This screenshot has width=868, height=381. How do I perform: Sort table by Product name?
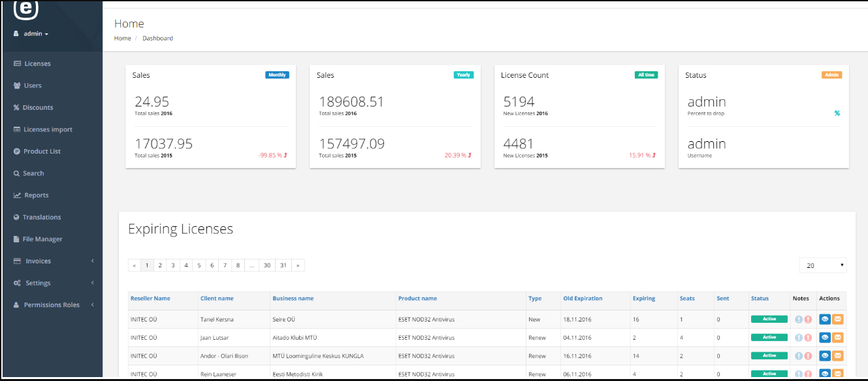coord(418,299)
